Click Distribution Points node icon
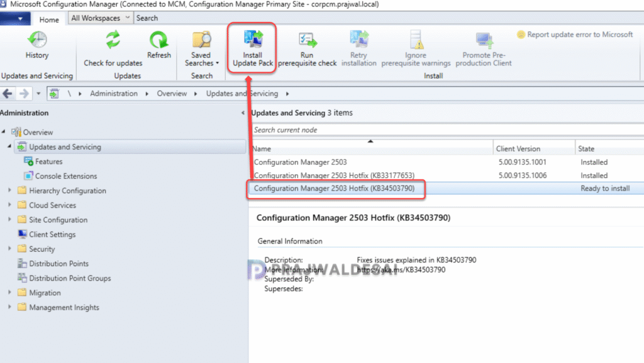644x363 pixels. tap(22, 263)
